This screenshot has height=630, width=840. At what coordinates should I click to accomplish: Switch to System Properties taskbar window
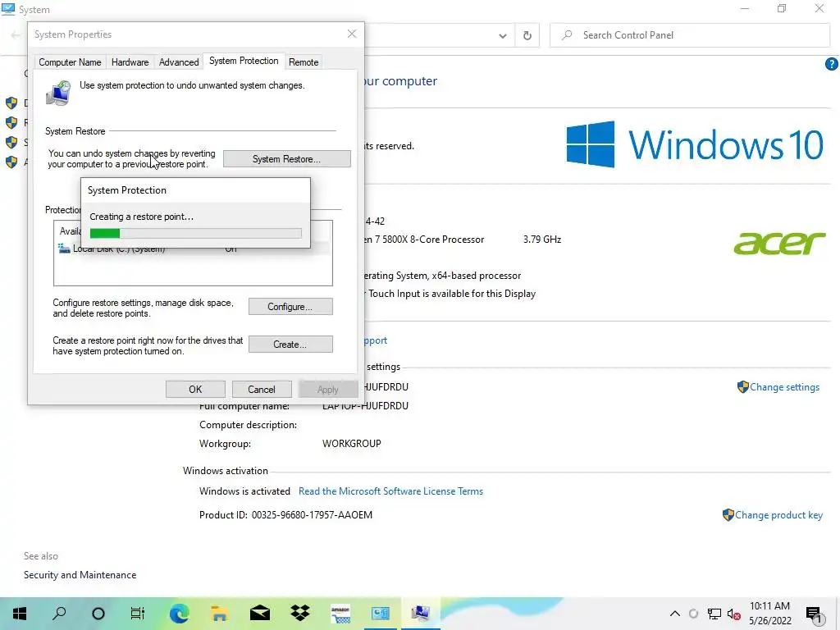421,614
